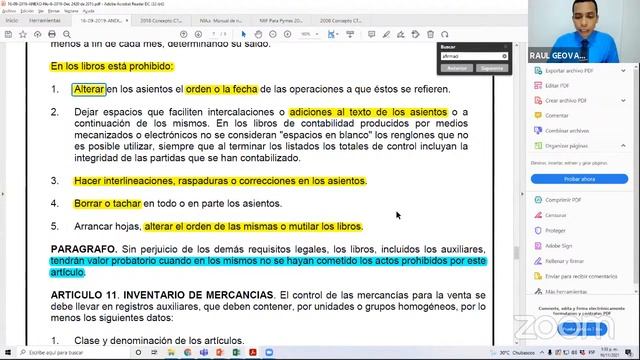Image resolution: width=640 pixels, height=360 pixels.
Task: Go to next page with down arrow
Action: click(x=198, y=35)
